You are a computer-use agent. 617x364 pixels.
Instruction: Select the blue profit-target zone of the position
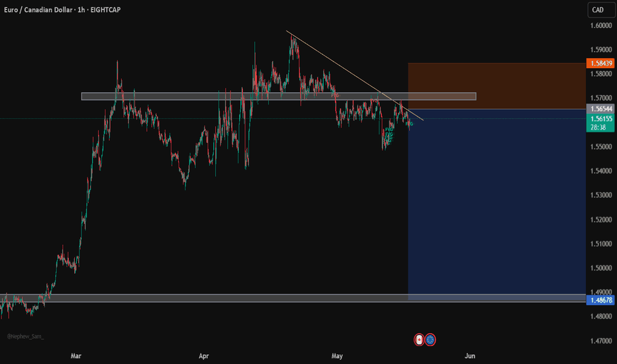click(497, 205)
